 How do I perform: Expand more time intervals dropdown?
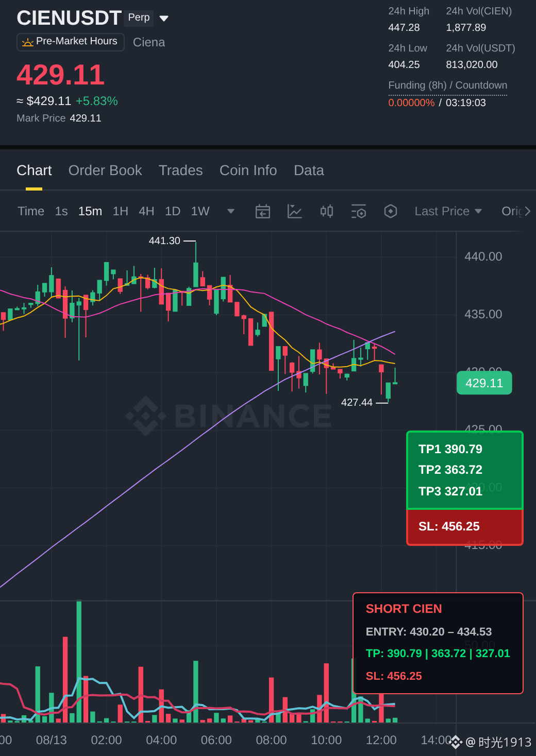(231, 211)
